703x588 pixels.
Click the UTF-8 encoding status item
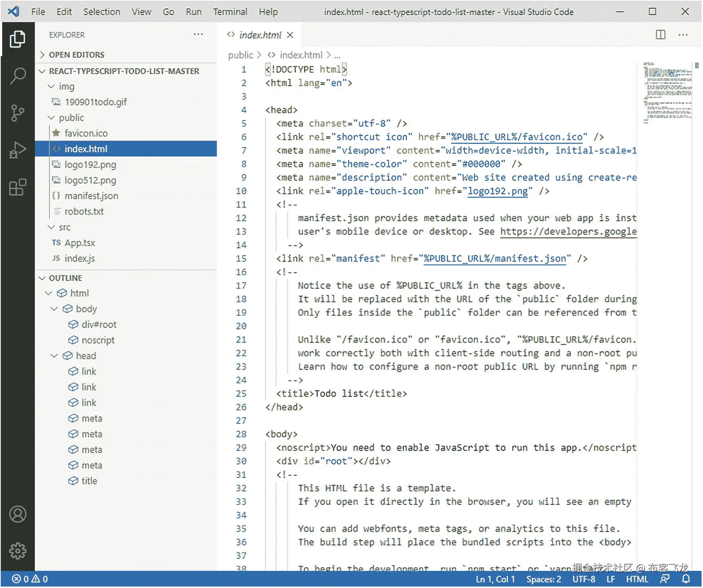[x=584, y=579]
